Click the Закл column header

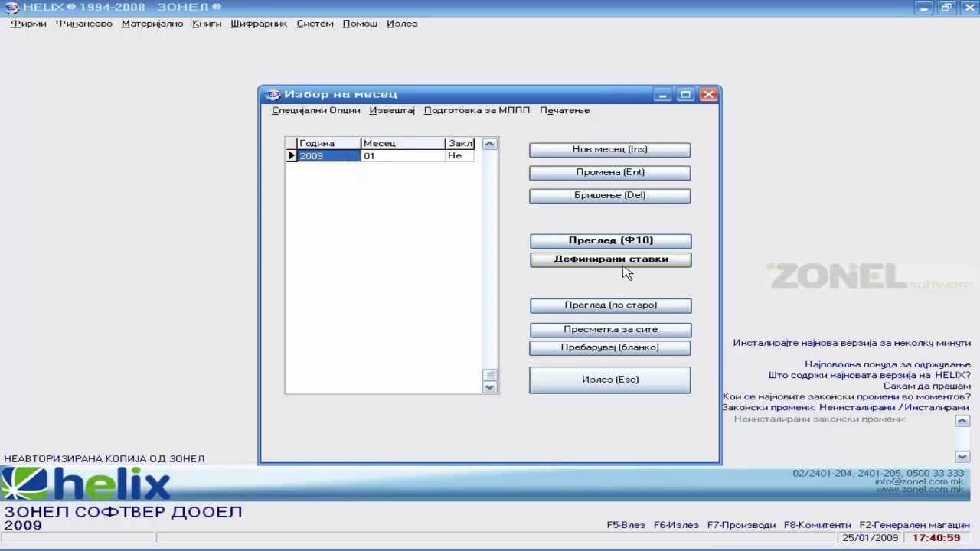point(460,144)
